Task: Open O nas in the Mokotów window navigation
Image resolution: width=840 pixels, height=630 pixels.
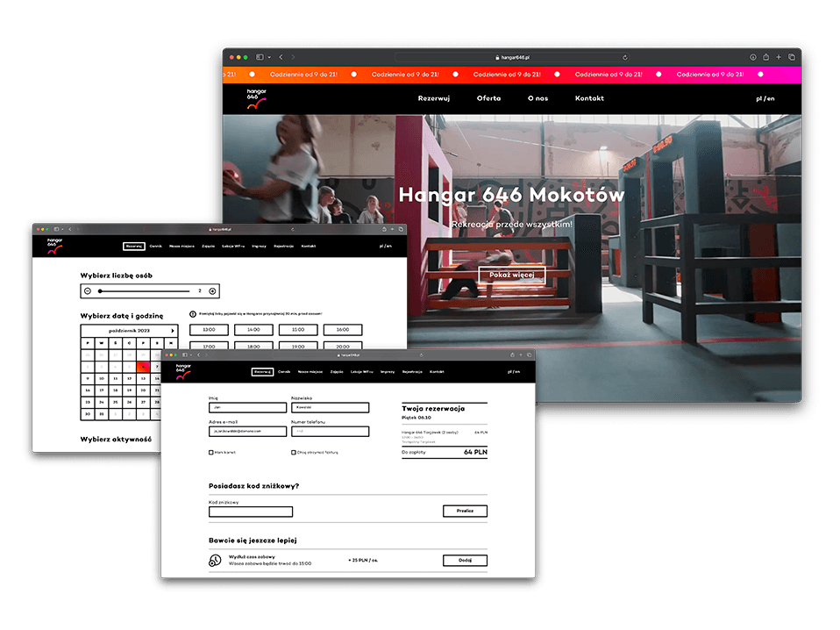Action: click(x=537, y=98)
